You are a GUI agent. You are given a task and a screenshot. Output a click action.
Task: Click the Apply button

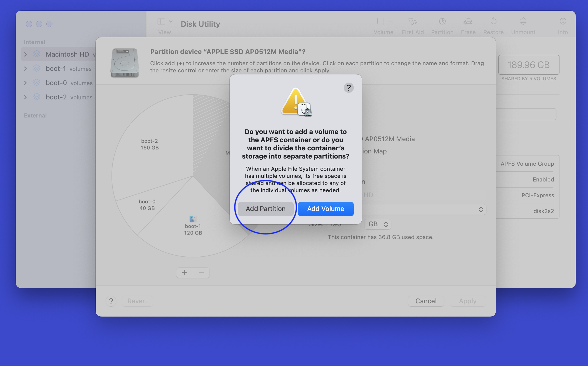point(468,301)
